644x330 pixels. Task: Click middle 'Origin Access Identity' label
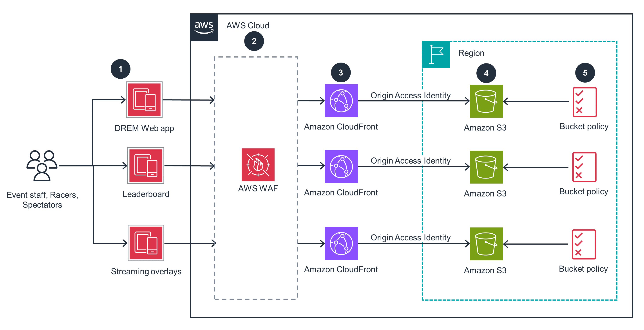click(411, 161)
